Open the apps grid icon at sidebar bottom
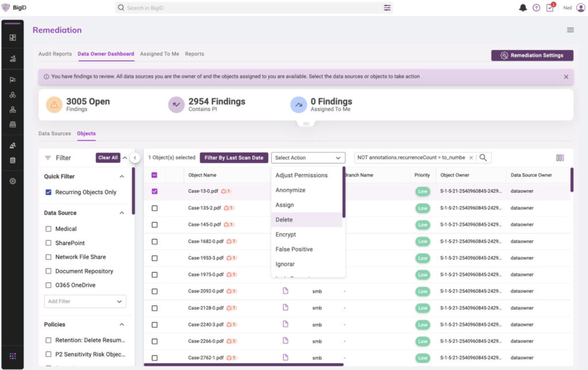This screenshot has height=370, width=588. 13,356
